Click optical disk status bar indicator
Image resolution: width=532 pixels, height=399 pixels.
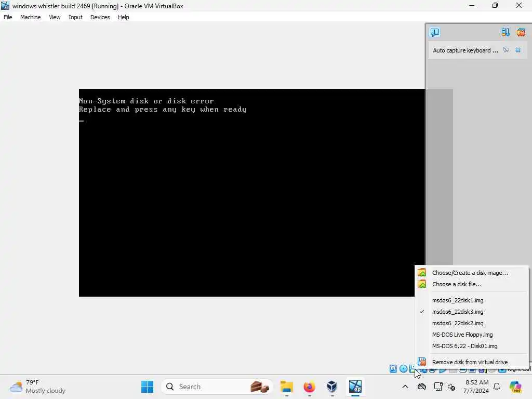pos(403,369)
